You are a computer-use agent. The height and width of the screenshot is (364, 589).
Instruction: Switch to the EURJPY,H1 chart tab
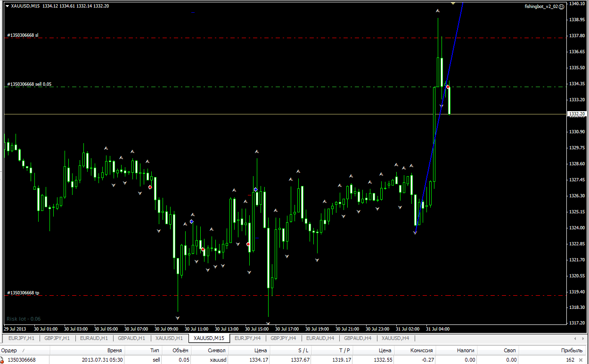pos(21,338)
